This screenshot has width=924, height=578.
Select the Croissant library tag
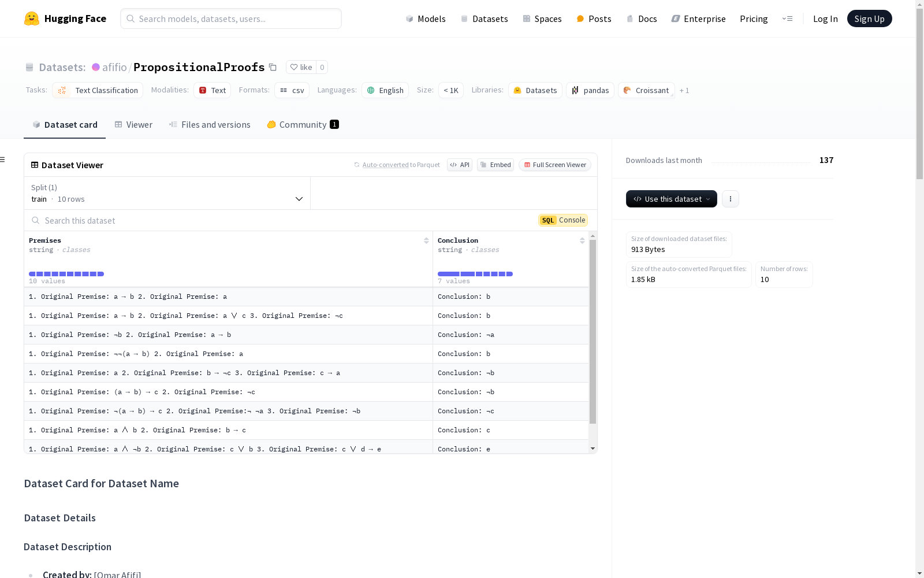click(x=646, y=90)
